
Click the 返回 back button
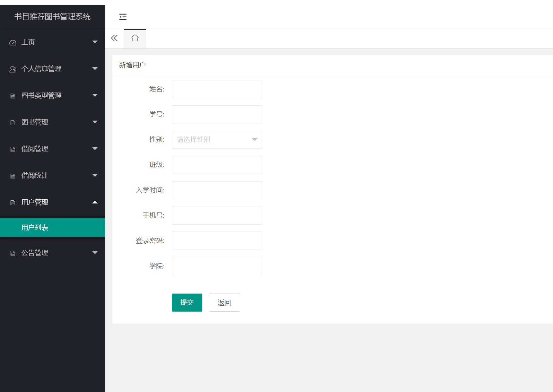225,303
